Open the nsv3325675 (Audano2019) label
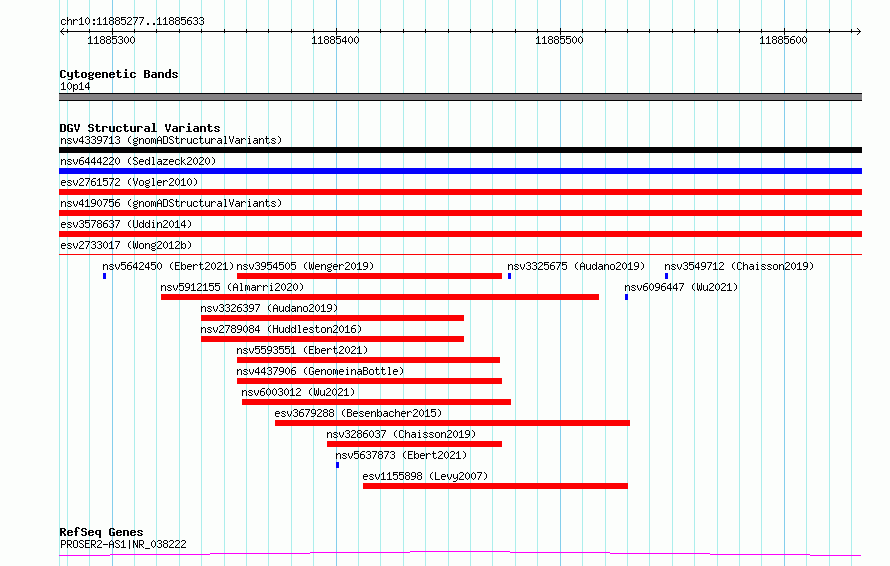The width and height of the screenshot is (890, 566). point(576,266)
